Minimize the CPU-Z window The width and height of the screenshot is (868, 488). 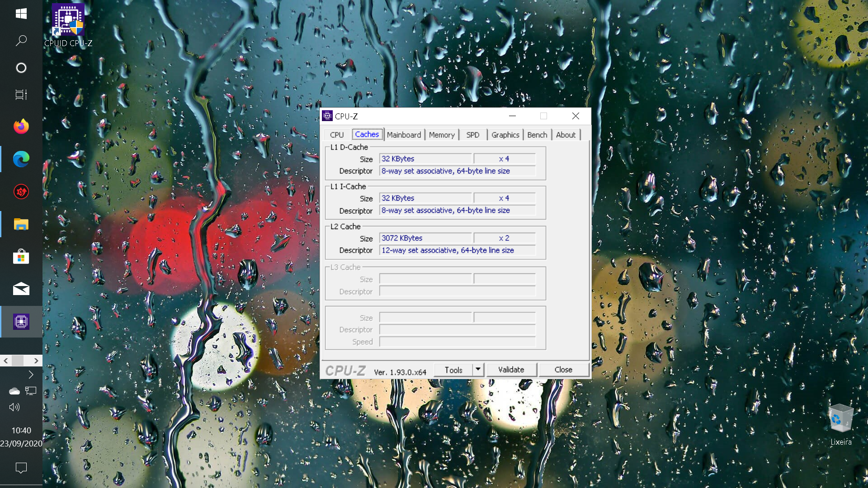point(512,116)
